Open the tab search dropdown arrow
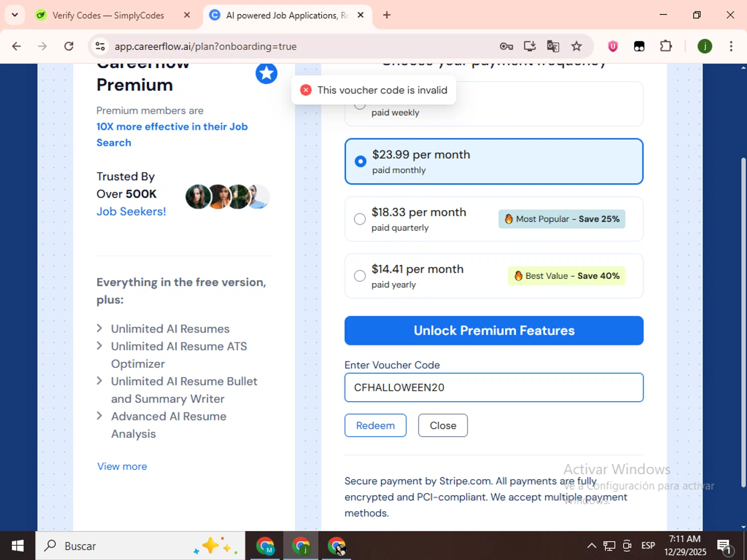Viewport: 747px width, 560px height. point(14,15)
